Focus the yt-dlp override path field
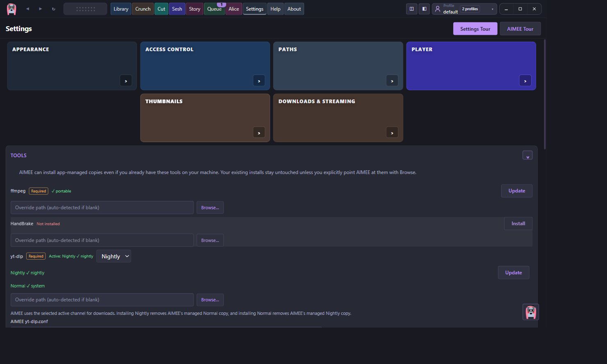 pyautogui.click(x=102, y=300)
